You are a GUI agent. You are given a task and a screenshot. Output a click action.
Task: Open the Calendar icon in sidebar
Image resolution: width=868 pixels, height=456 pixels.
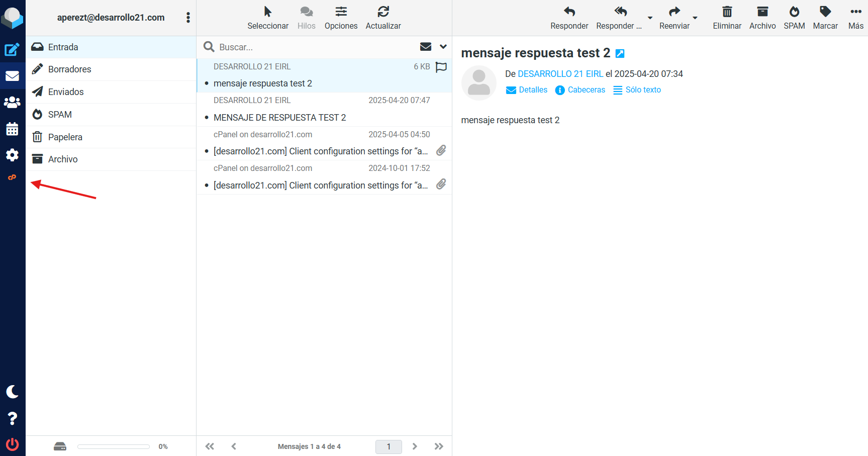coord(12,129)
